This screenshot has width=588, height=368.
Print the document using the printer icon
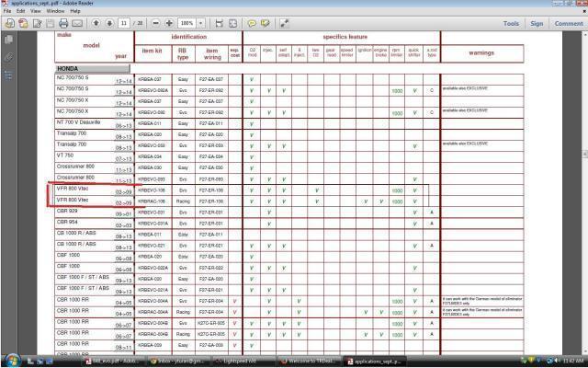click(63, 23)
